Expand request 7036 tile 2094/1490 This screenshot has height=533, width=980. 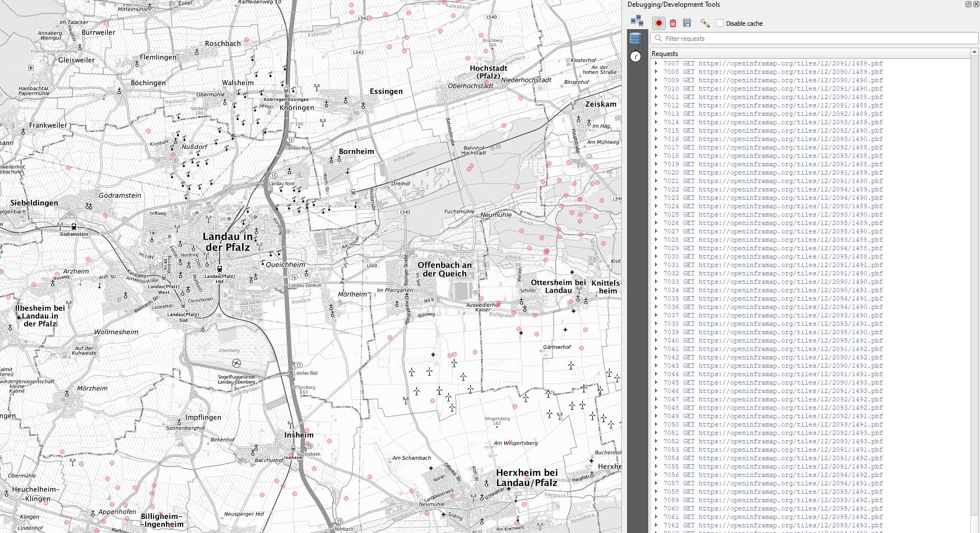pos(656,307)
